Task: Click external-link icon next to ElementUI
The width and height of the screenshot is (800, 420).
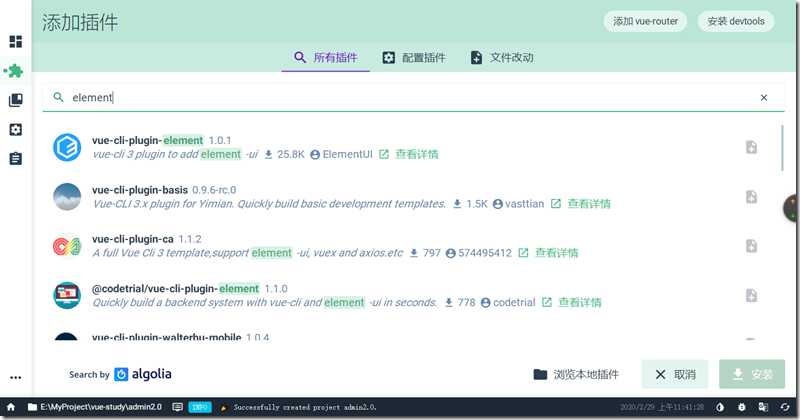Action: (384, 154)
